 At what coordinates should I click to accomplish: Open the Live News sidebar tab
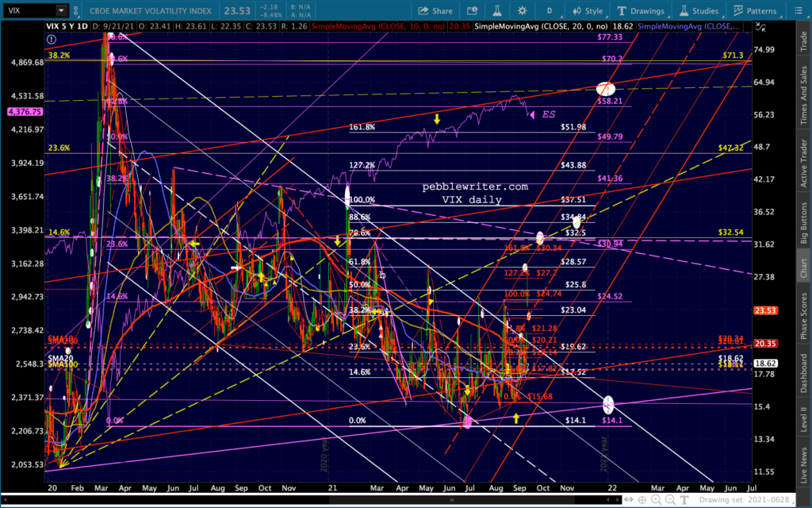(804, 463)
